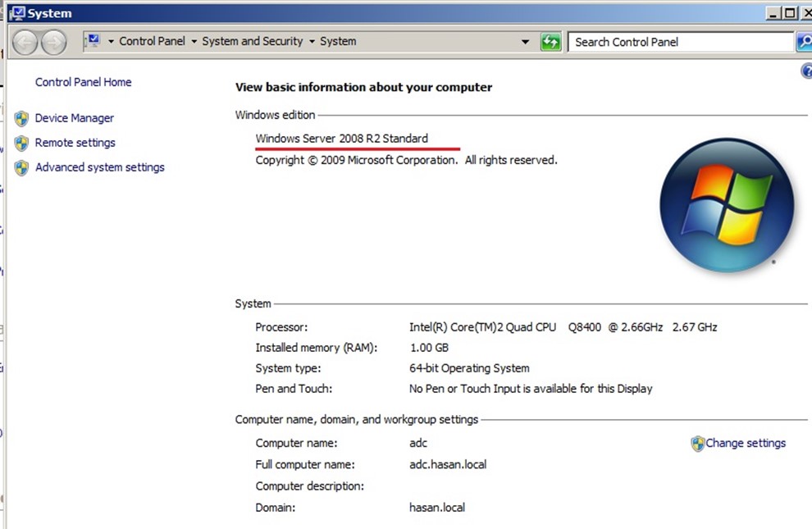Expand the dropdown arrow before System and Security
This screenshot has height=529, width=812.
(x=194, y=41)
